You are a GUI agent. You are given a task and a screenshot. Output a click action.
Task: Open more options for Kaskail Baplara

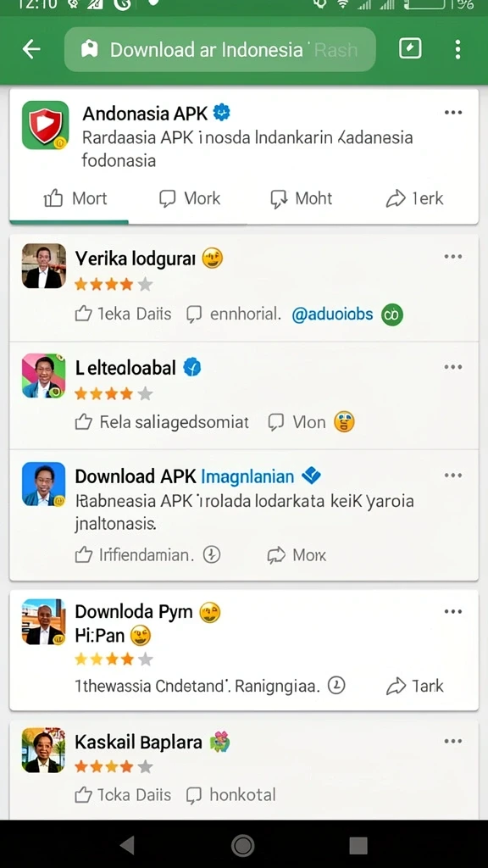coord(452,741)
